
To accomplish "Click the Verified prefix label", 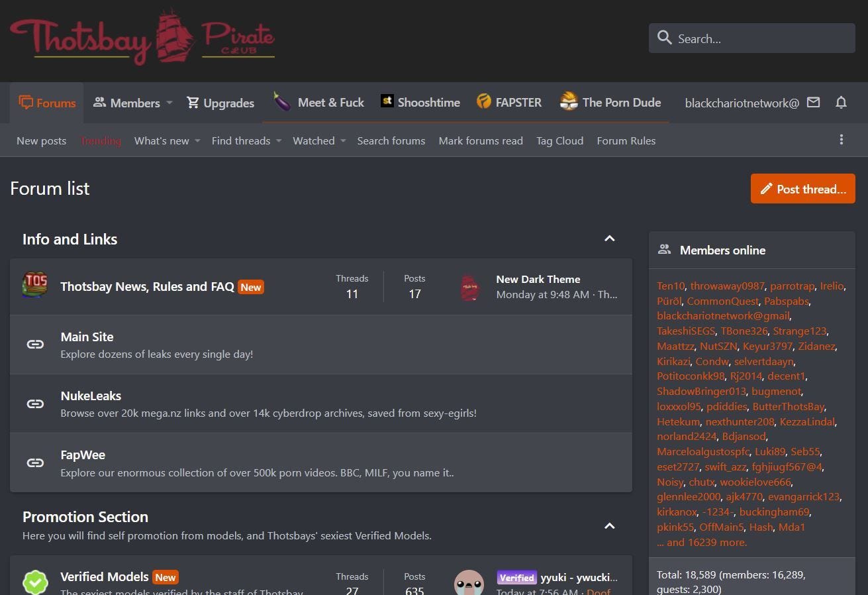I will coord(516,577).
